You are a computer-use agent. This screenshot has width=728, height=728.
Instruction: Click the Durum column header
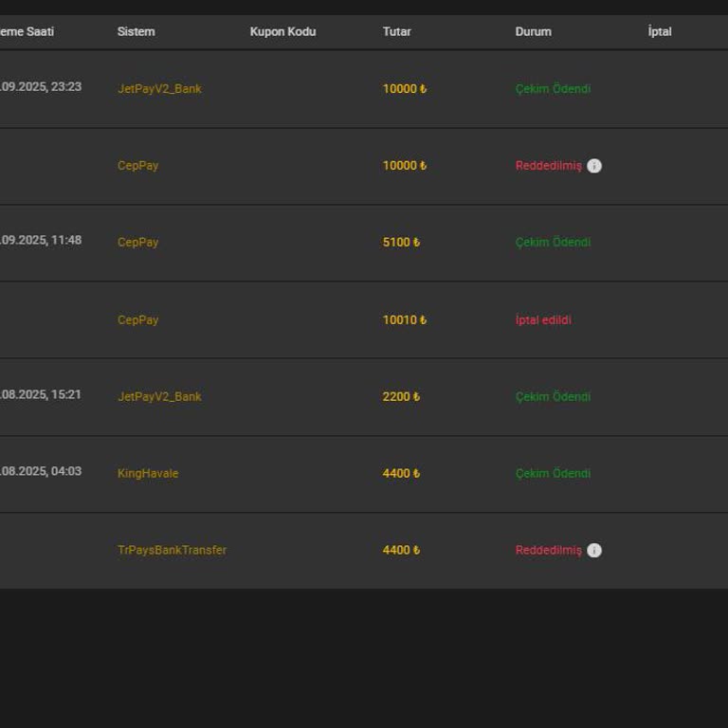point(533,31)
